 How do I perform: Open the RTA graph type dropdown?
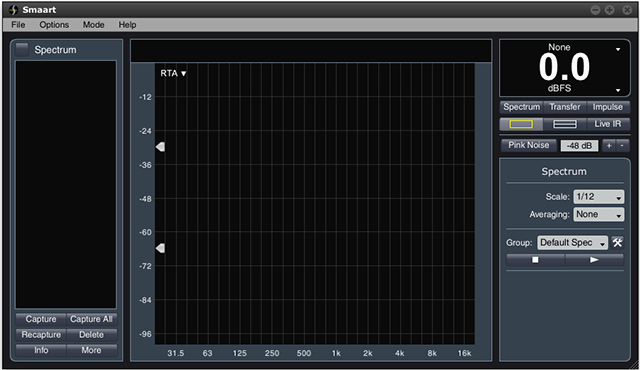(x=173, y=73)
